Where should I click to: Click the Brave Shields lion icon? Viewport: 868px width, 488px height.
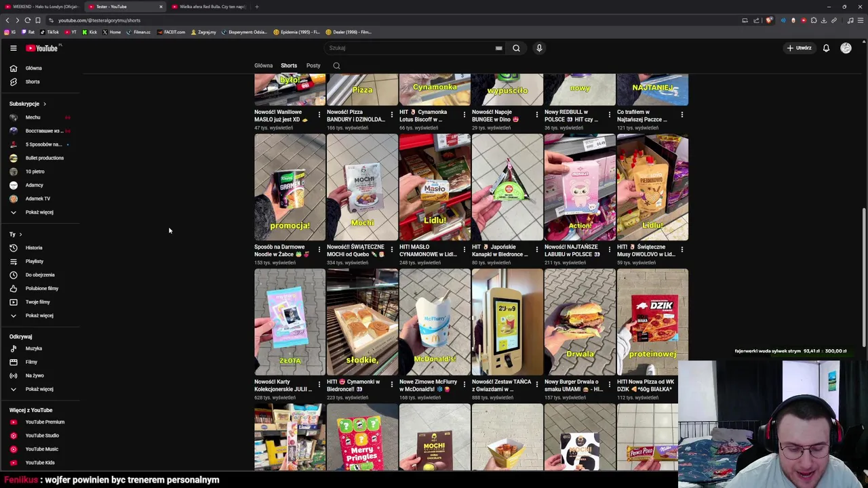(x=768, y=20)
